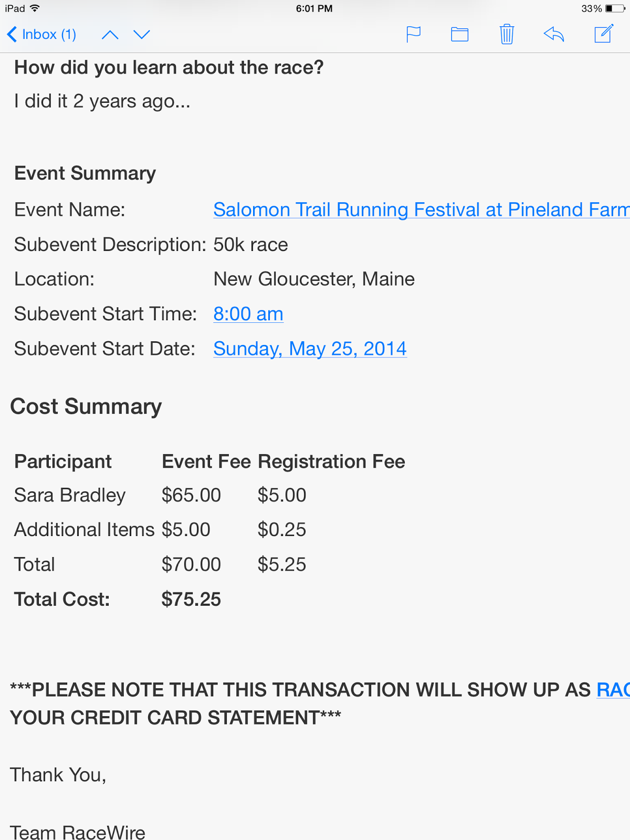Tap the Event Summary heading

click(85, 173)
